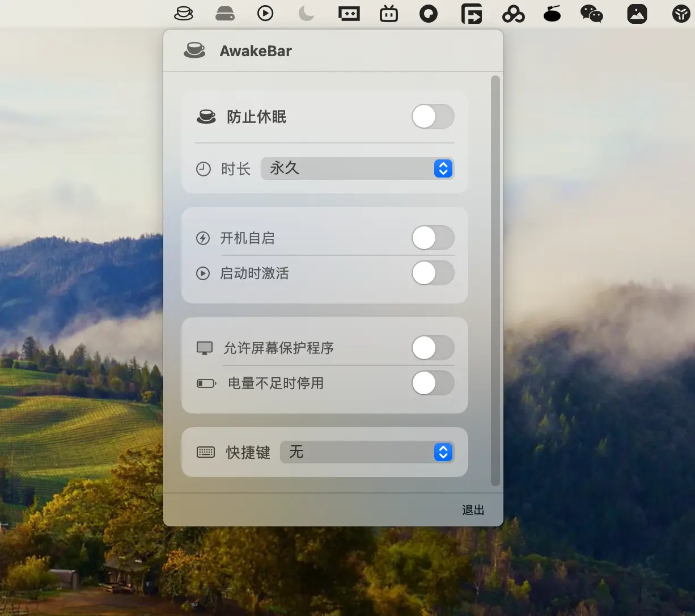This screenshot has height=616, width=695.
Task: Click the 电量不足时停用 label
Action: (276, 383)
